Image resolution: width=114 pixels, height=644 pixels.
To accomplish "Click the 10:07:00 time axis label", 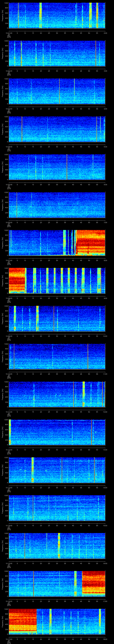I will tap(9, 260).
